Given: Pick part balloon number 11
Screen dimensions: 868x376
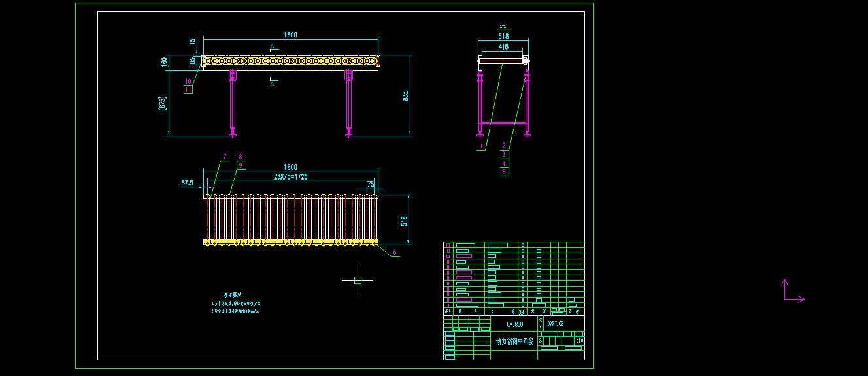Looking at the screenshot, I should click(188, 90).
